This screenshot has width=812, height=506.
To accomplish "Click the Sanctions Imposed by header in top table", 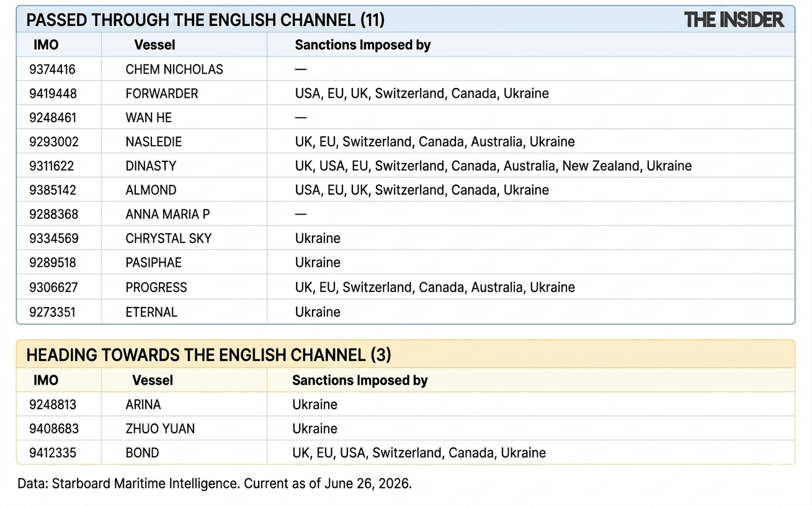I will coord(363,45).
